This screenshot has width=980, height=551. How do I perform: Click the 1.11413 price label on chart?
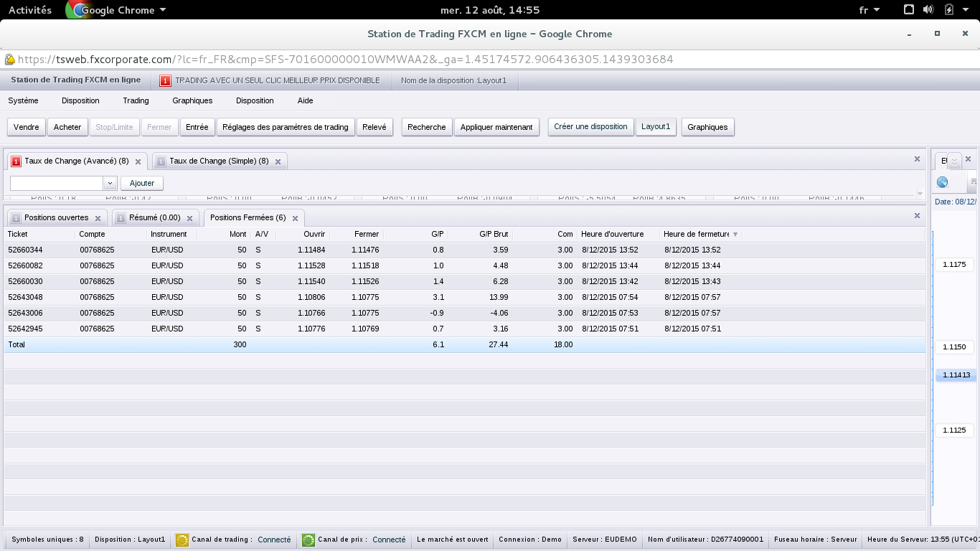[956, 375]
